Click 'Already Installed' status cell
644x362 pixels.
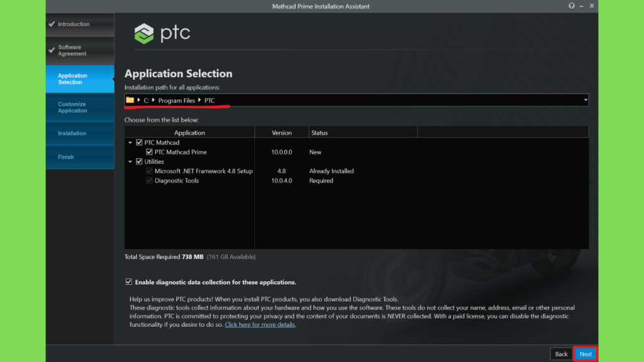coord(331,171)
